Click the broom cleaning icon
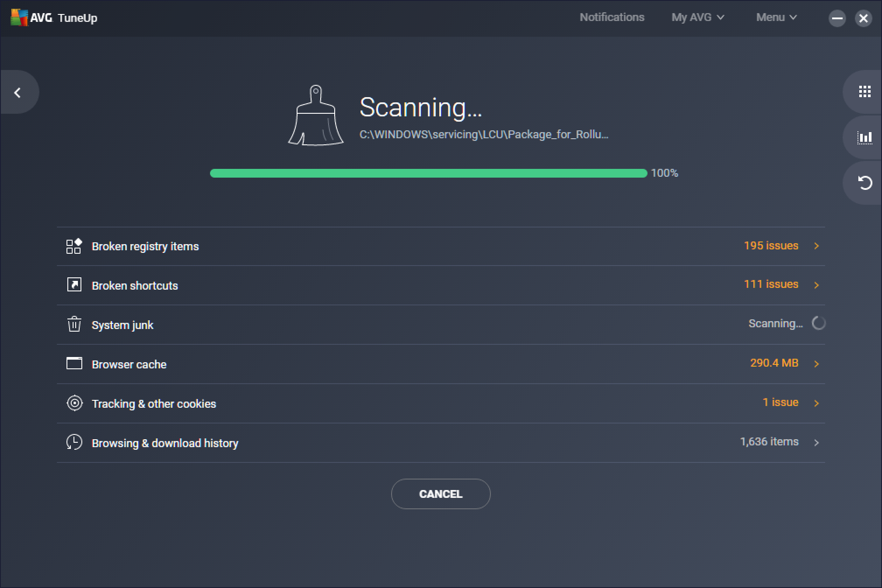The width and height of the screenshot is (882, 588). pos(316,115)
